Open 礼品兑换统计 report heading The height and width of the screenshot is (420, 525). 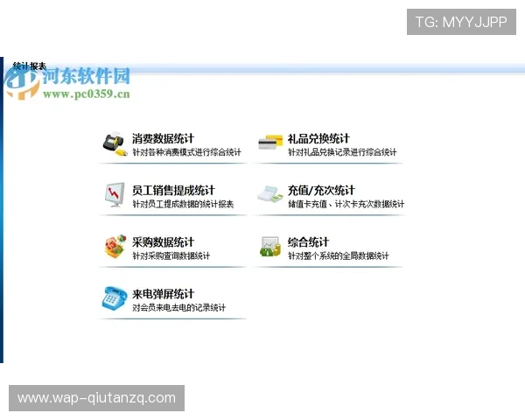(x=318, y=138)
